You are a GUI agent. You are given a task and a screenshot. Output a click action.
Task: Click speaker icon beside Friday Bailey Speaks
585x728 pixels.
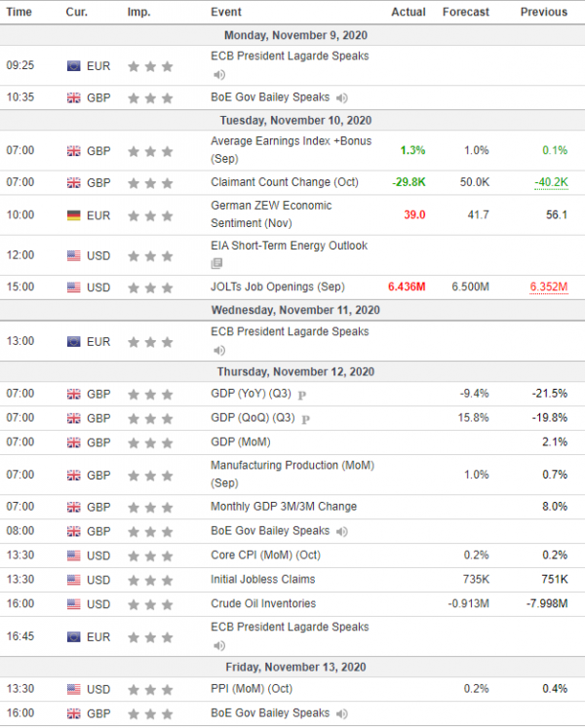click(x=342, y=713)
